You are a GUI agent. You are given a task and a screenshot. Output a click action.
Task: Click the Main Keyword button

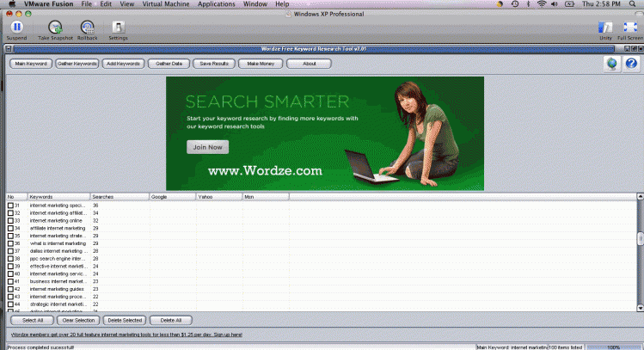tap(31, 64)
